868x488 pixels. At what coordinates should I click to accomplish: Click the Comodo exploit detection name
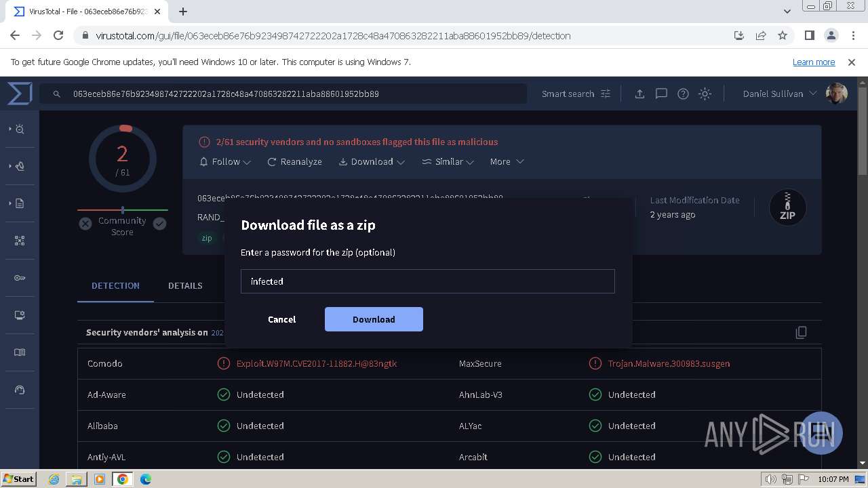pos(317,363)
